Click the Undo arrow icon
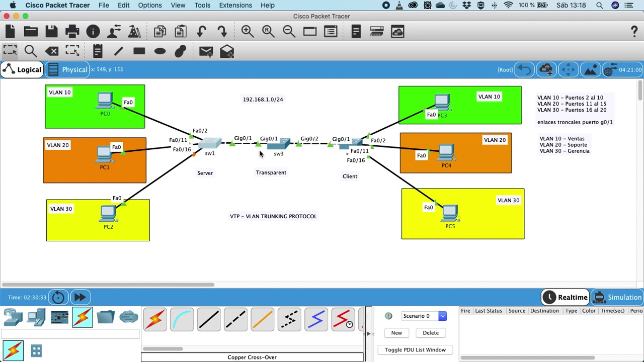The height and width of the screenshot is (362, 644). coord(201,32)
